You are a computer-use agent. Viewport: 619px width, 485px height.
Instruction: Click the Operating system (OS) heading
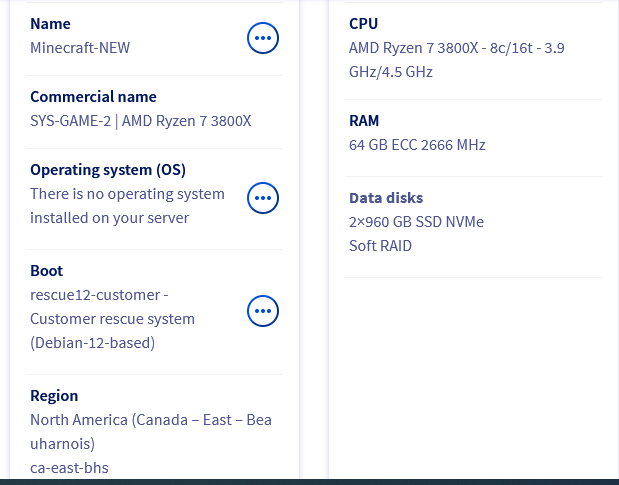(108, 170)
